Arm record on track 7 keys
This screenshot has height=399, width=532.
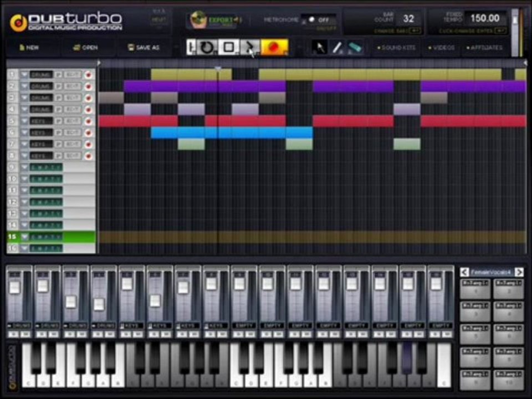[x=89, y=144]
